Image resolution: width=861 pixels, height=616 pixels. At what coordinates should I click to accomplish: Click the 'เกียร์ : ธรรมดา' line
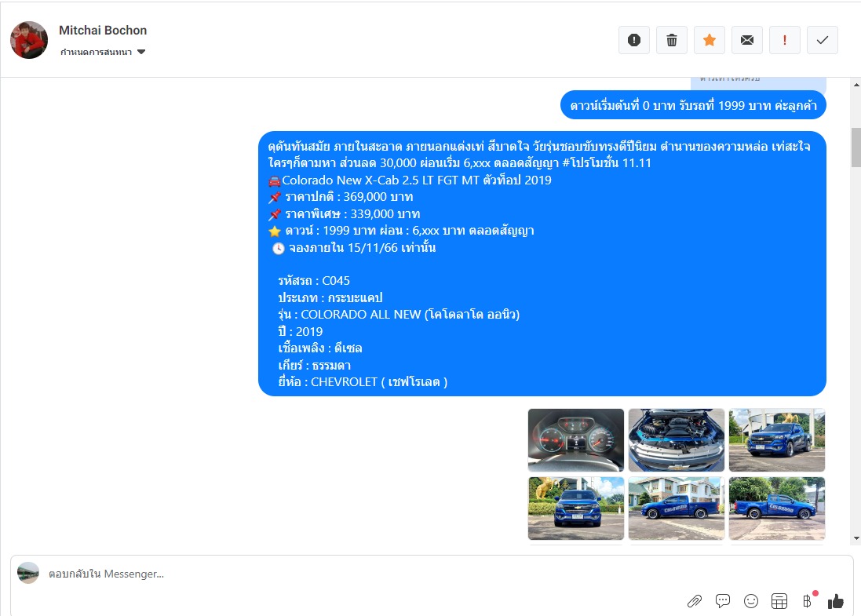(314, 365)
